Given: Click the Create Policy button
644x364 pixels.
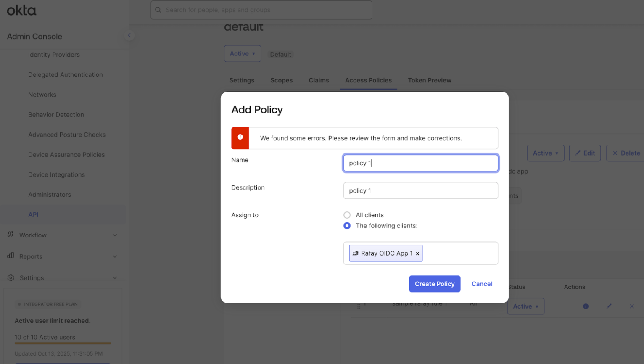Looking at the screenshot, I should point(434,284).
